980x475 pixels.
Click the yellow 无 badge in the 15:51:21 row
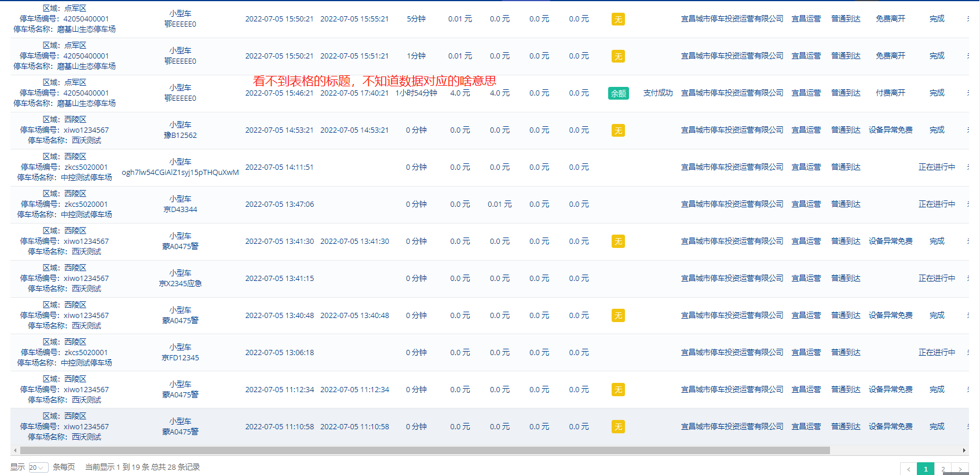[x=618, y=56]
